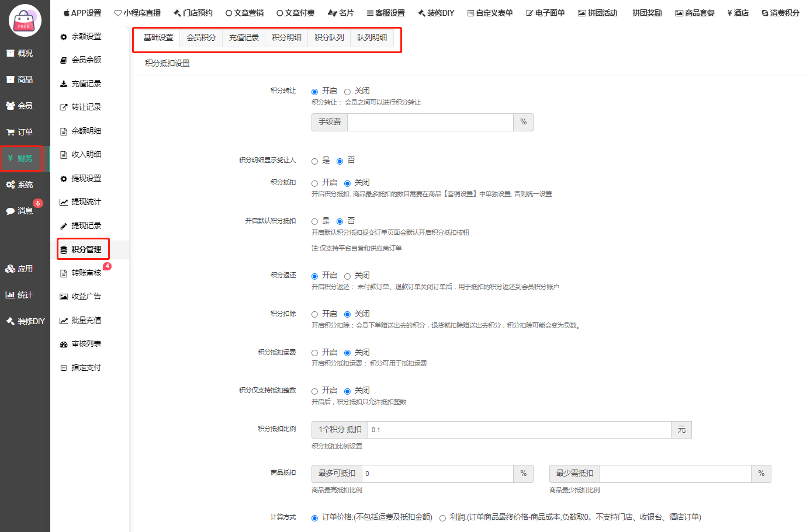
Task: Click the 提现统计 chart icon
Action: pos(64,202)
